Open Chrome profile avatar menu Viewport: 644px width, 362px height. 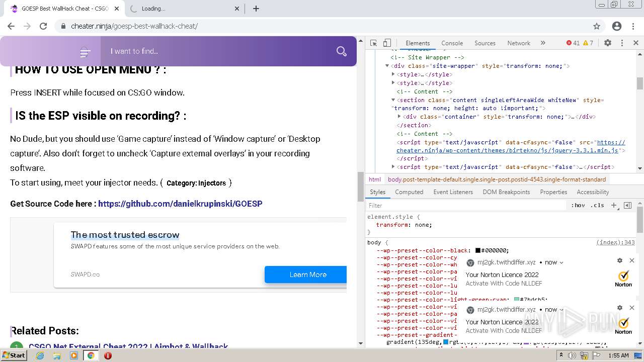click(x=617, y=26)
